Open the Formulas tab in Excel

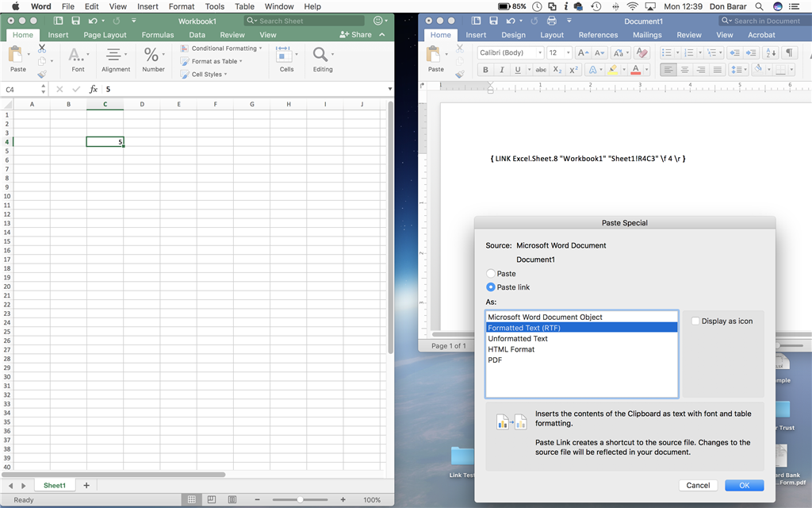[x=158, y=35]
